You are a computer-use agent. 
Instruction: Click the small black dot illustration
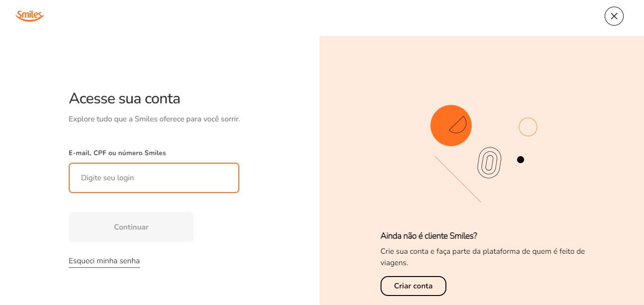point(520,160)
